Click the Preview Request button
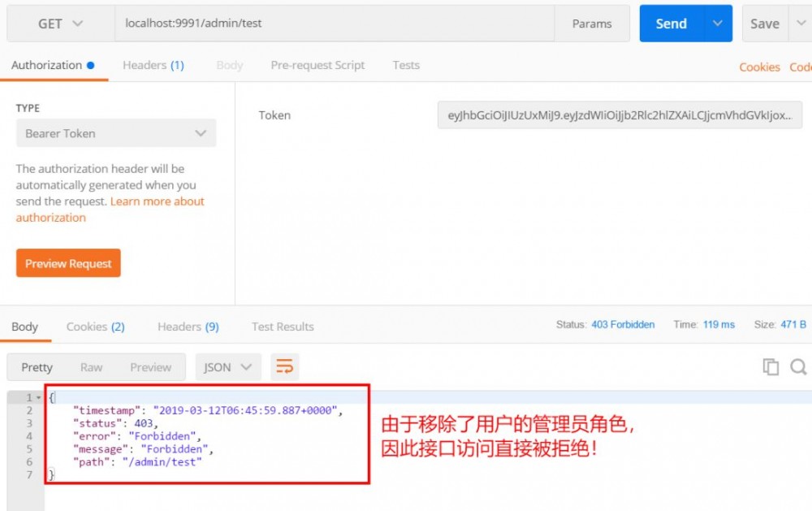812x511 pixels. tap(68, 262)
